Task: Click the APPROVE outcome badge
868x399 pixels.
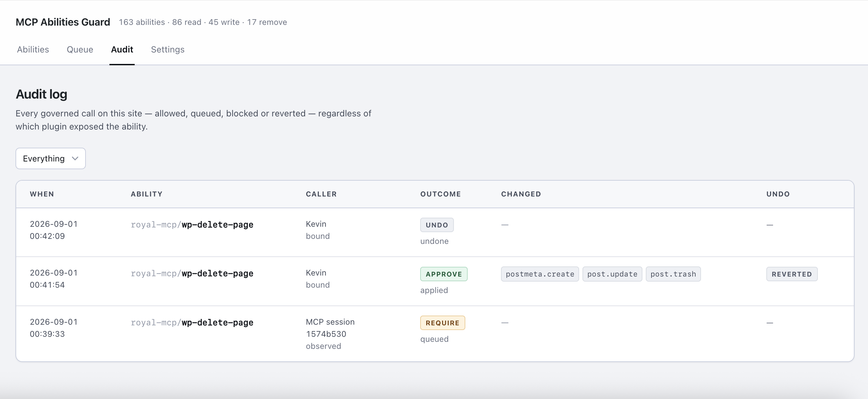Action: tap(443, 274)
